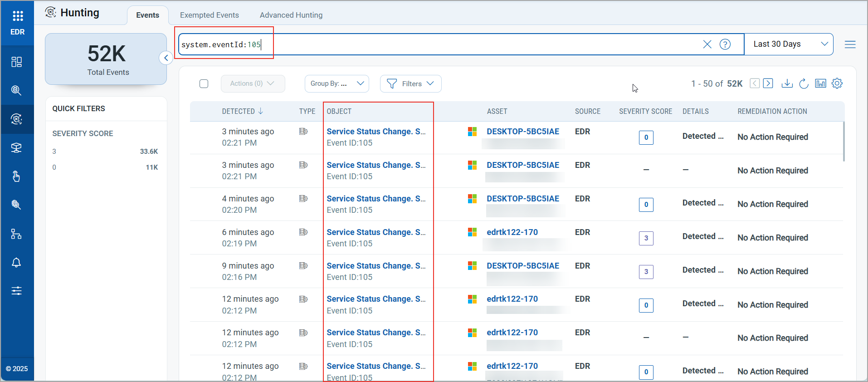The width and height of the screenshot is (868, 382).
Task: Collapse the total events side panel
Action: pyautogui.click(x=166, y=58)
